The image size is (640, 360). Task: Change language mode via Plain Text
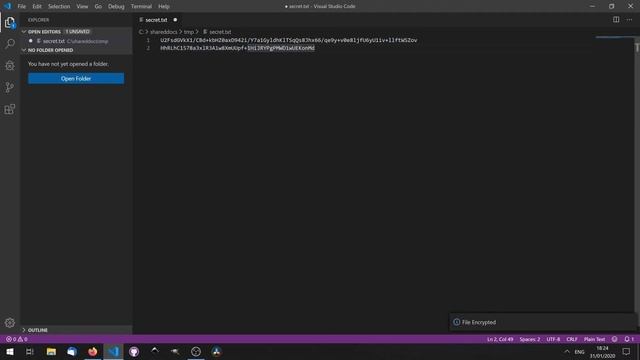coord(594,339)
